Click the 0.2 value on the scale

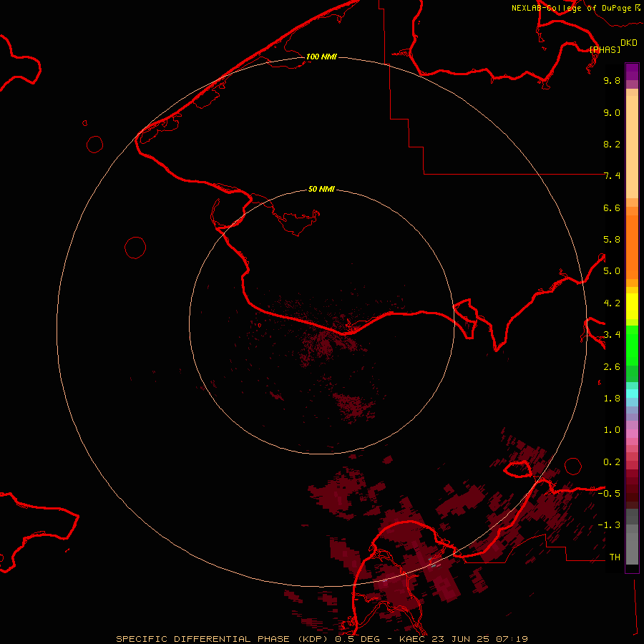point(612,462)
